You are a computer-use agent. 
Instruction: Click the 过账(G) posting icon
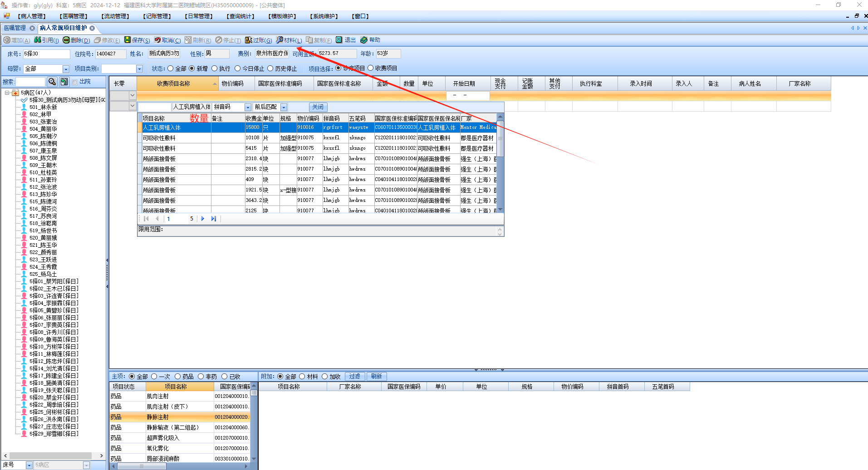click(249, 40)
